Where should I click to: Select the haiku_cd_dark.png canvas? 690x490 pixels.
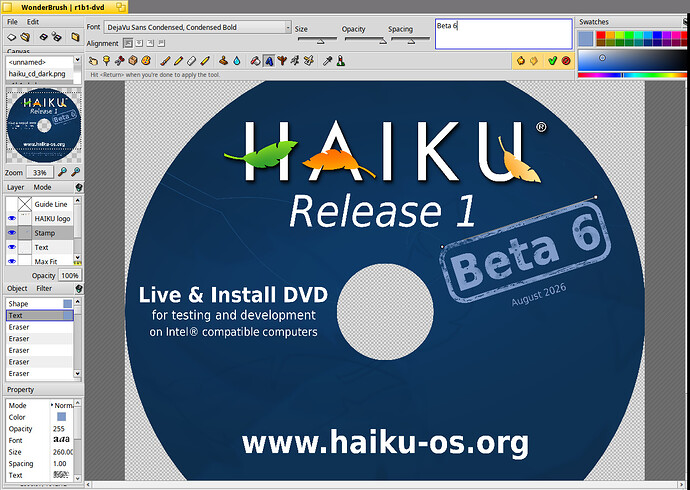coord(39,73)
